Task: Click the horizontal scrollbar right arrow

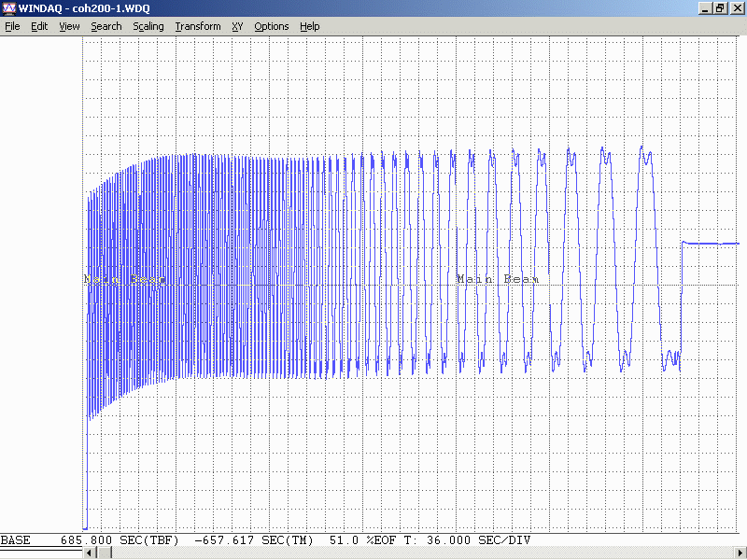Action: click(x=740, y=553)
